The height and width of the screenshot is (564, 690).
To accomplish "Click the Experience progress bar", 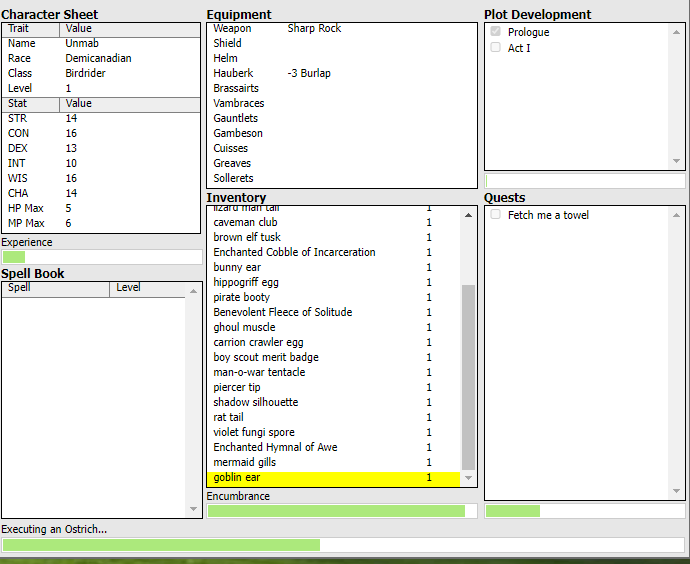I will pos(101,257).
